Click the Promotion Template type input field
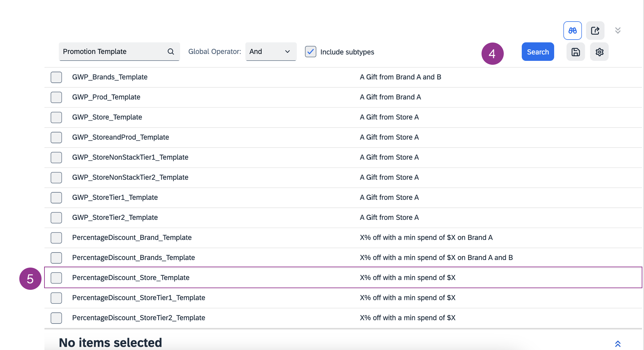The image size is (644, 350). coord(113,52)
